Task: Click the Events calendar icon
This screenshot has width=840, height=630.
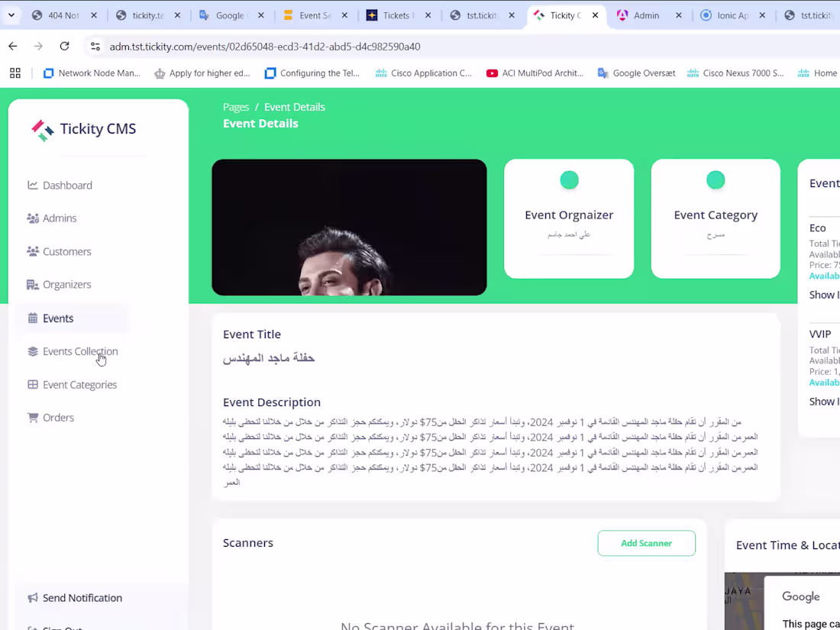Action: click(33, 318)
